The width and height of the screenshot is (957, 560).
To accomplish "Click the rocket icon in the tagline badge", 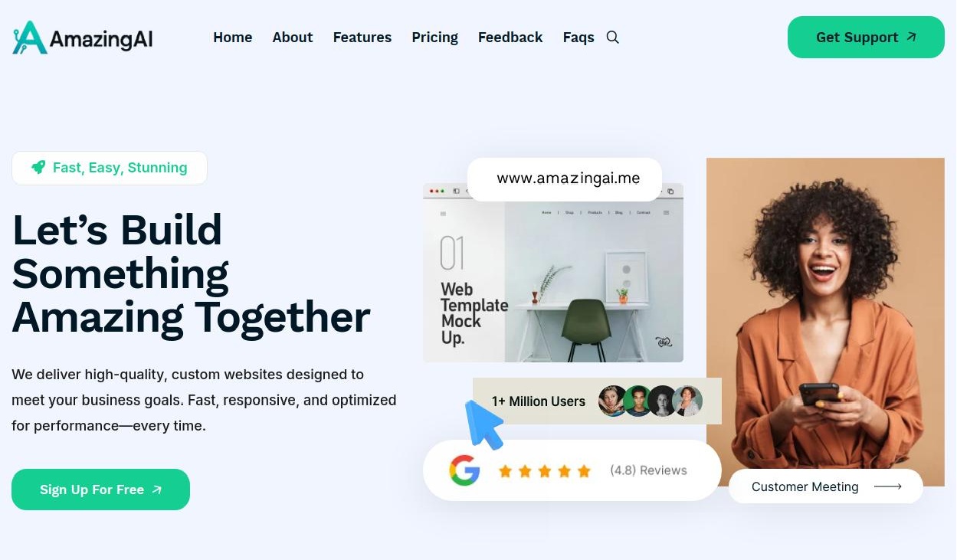I will [x=38, y=167].
